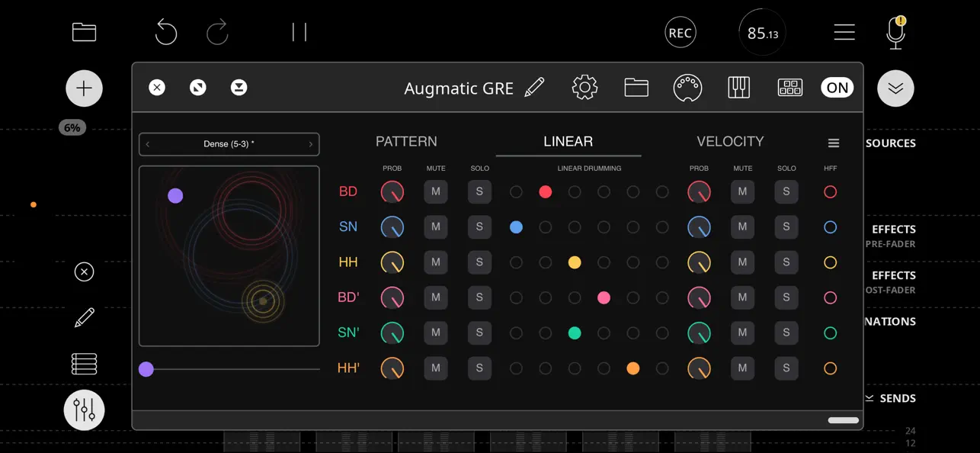Open the mixer faders panel bottom left

point(84,410)
